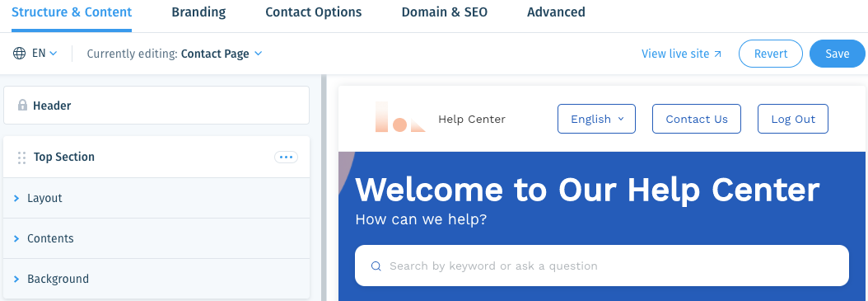Go to the Domain & SEO tab

pyautogui.click(x=445, y=12)
